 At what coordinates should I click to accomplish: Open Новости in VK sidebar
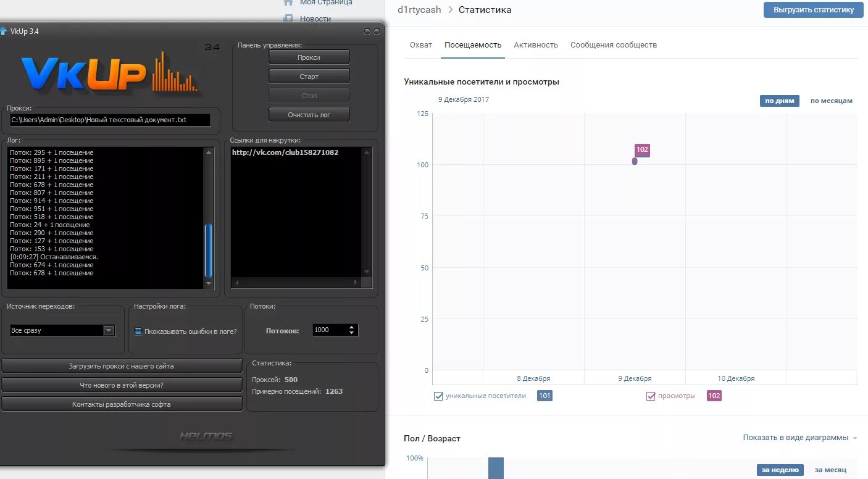click(315, 19)
